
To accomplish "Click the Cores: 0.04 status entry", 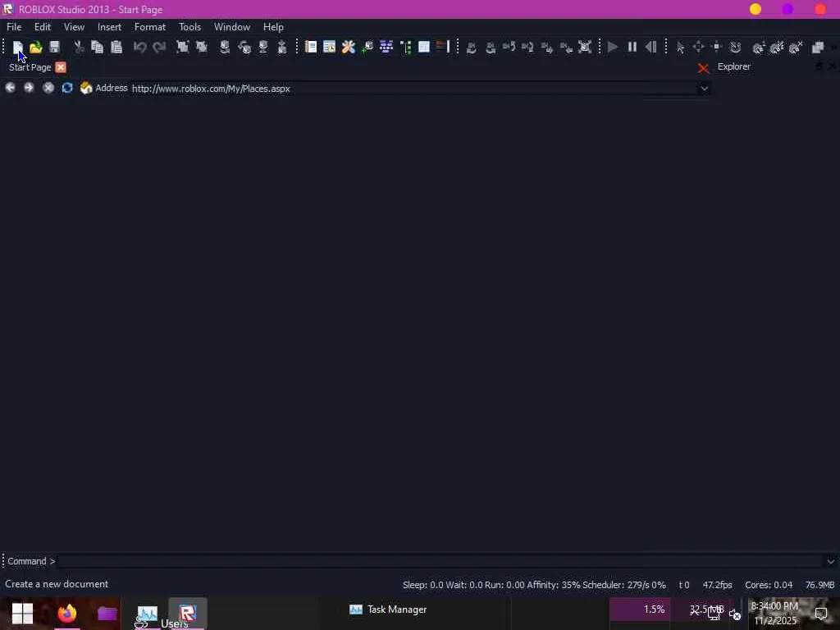I will [768, 585].
